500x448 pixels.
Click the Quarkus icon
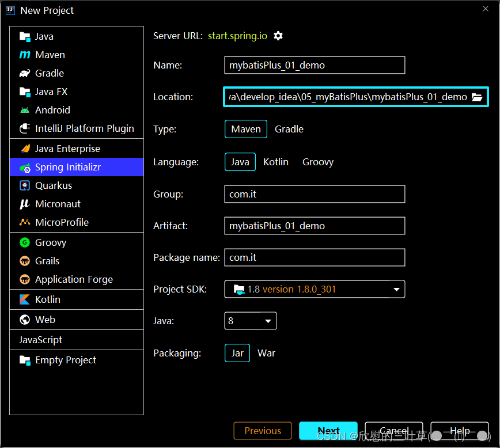pyautogui.click(x=25, y=185)
